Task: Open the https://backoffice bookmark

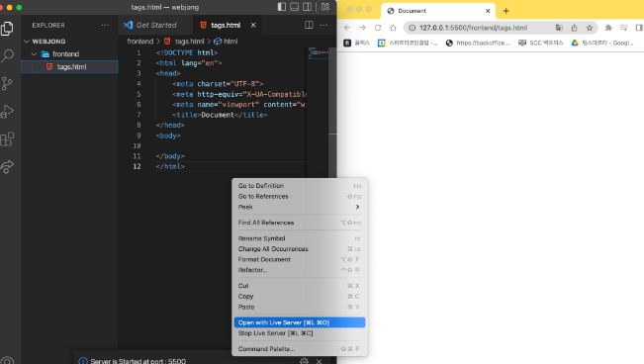Action: coord(479,43)
